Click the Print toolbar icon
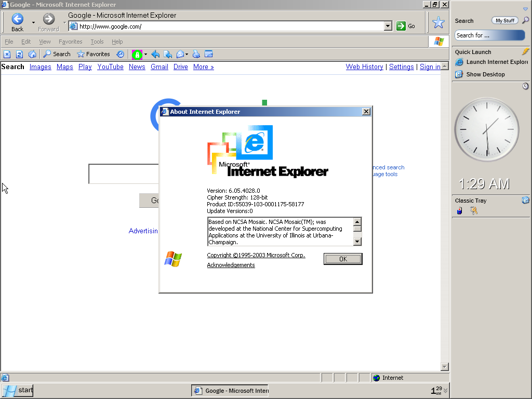This screenshot has width=532, height=399. [x=196, y=54]
